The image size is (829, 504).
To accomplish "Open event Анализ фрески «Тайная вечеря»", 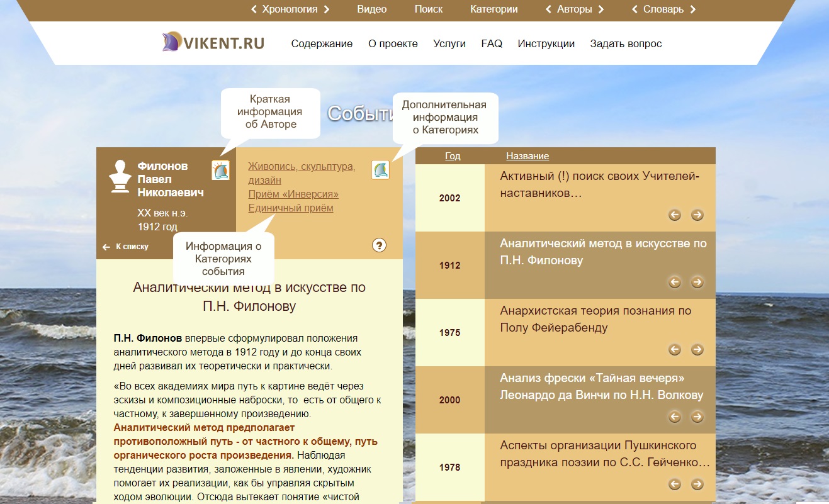I will point(601,386).
